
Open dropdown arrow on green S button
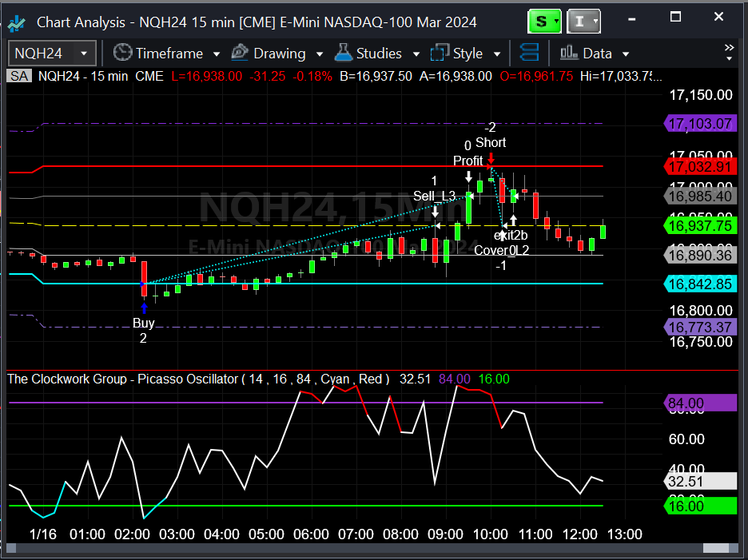coord(557,22)
